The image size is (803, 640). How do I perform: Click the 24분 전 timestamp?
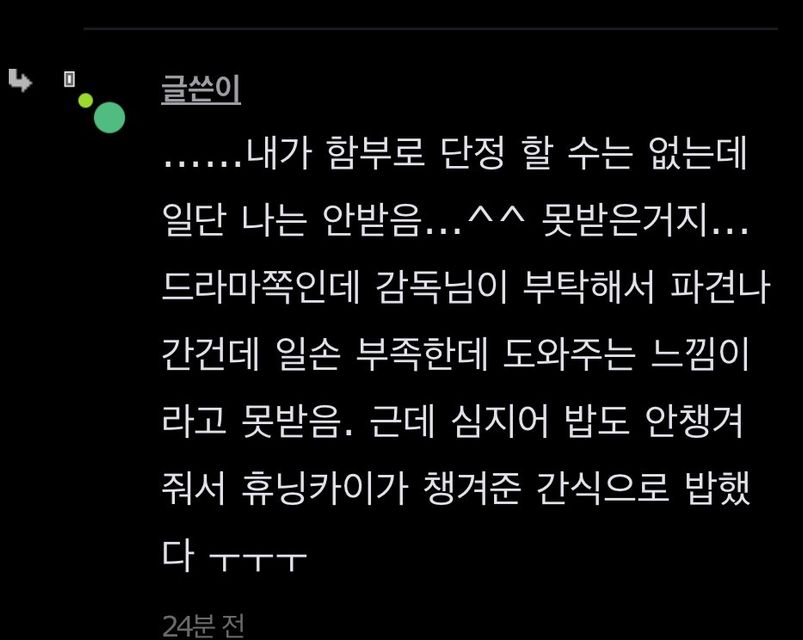tap(203, 626)
